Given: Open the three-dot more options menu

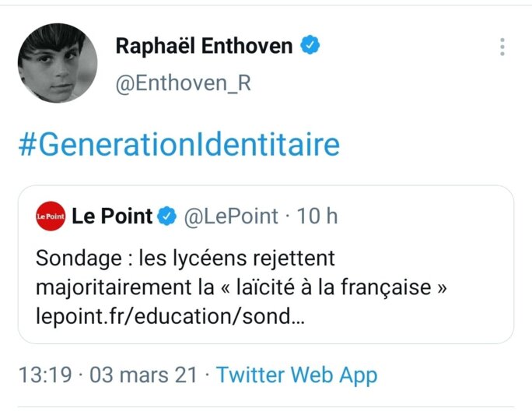Looking at the screenshot, I should click(x=502, y=47).
